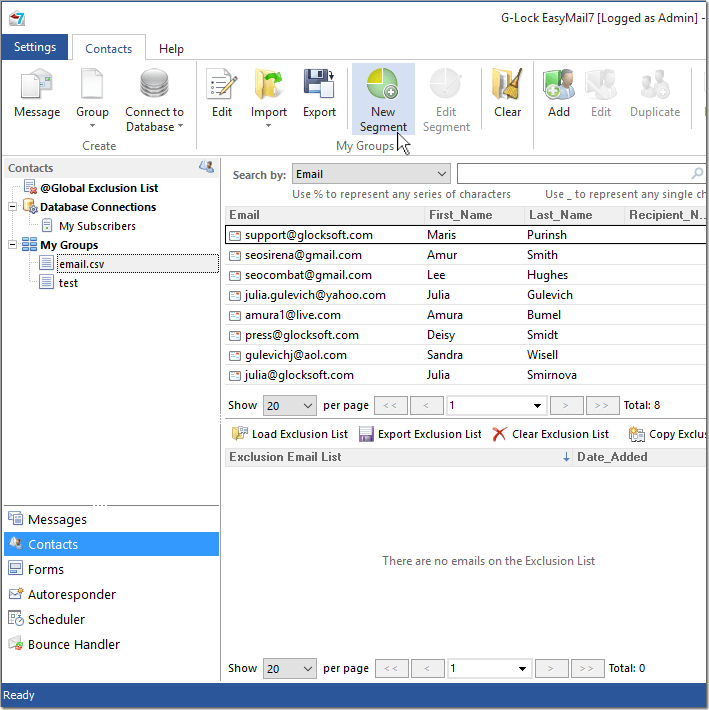Open the Scheduler section

[x=111, y=619]
